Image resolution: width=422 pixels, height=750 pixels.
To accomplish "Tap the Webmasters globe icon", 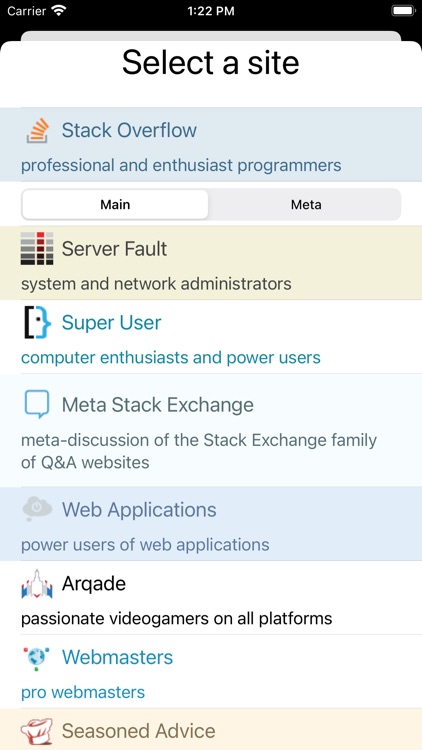I will pyautogui.click(x=37, y=658).
